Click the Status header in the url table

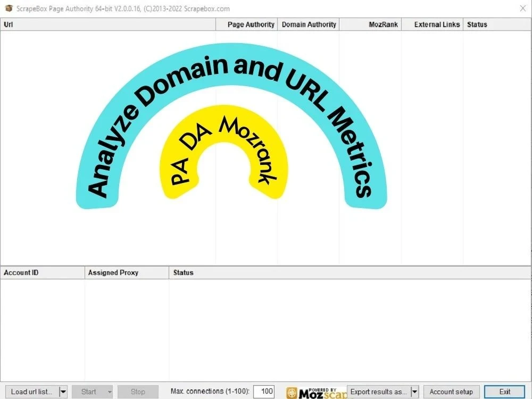497,24
